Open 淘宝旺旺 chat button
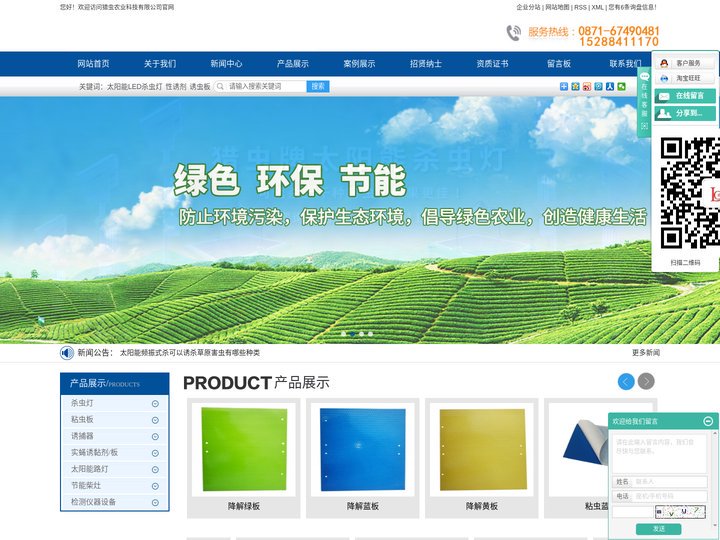720x540 pixels. [x=685, y=79]
